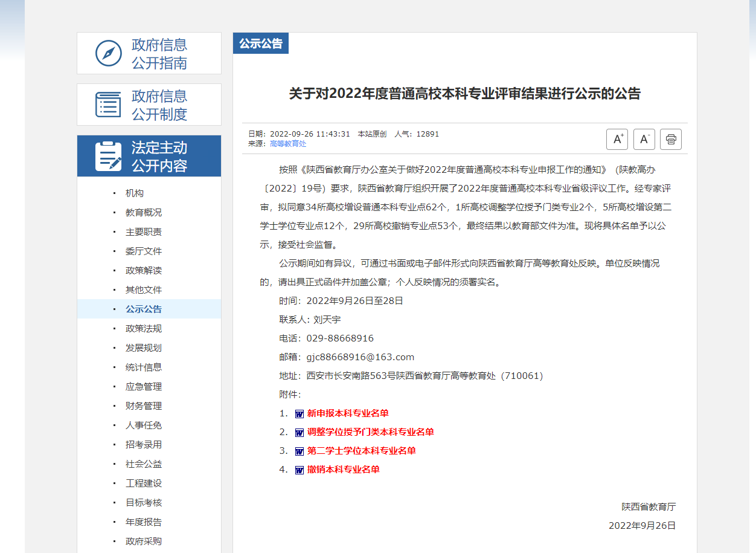Open attachment 调整学位授予门类本科专业名单
Viewport: 756px width, 553px height.
tap(370, 432)
